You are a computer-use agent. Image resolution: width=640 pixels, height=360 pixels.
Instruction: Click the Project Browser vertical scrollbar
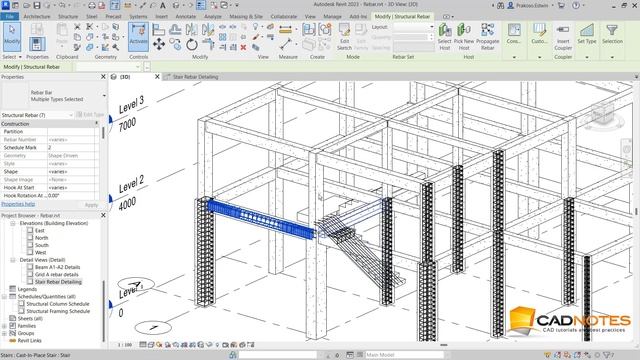tap(104, 310)
